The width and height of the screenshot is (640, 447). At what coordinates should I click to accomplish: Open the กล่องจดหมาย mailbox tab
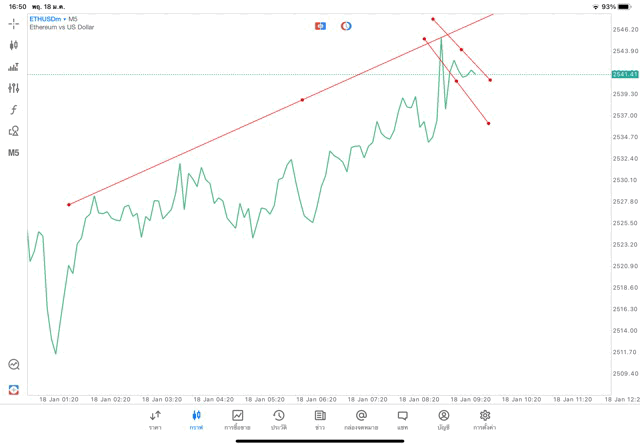click(x=361, y=419)
